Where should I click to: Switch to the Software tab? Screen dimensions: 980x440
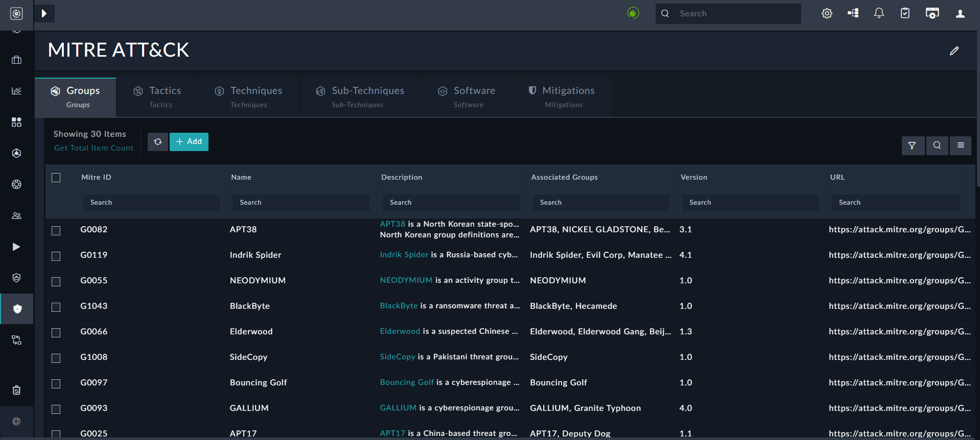tap(467, 97)
